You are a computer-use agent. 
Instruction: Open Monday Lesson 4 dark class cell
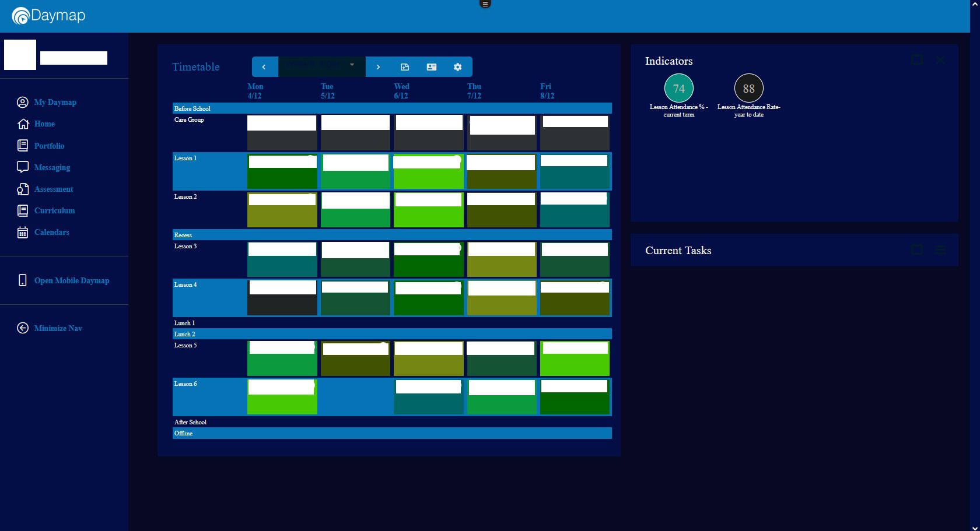pos(282,298)
